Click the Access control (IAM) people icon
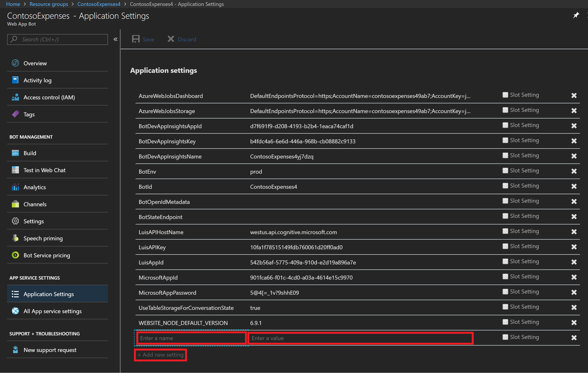Screen dimensions: 588x373 pos(15,97)
